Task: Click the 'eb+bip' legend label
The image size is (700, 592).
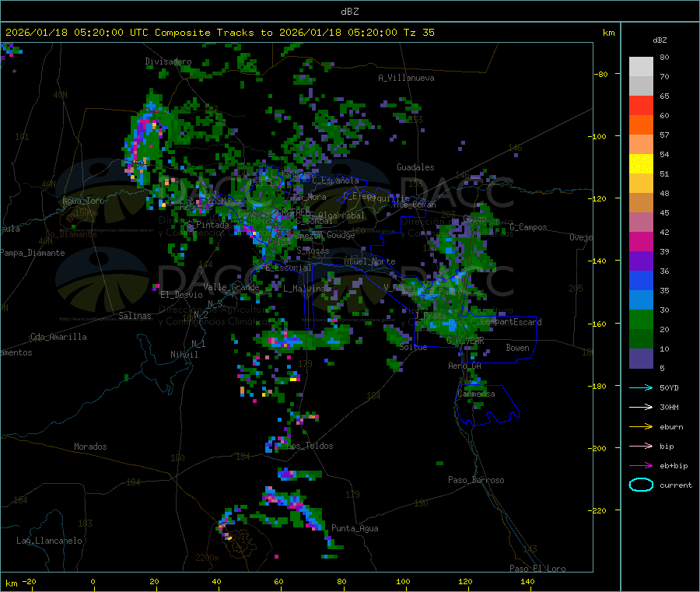Action: pyautogui.click(x=674, y=466)
